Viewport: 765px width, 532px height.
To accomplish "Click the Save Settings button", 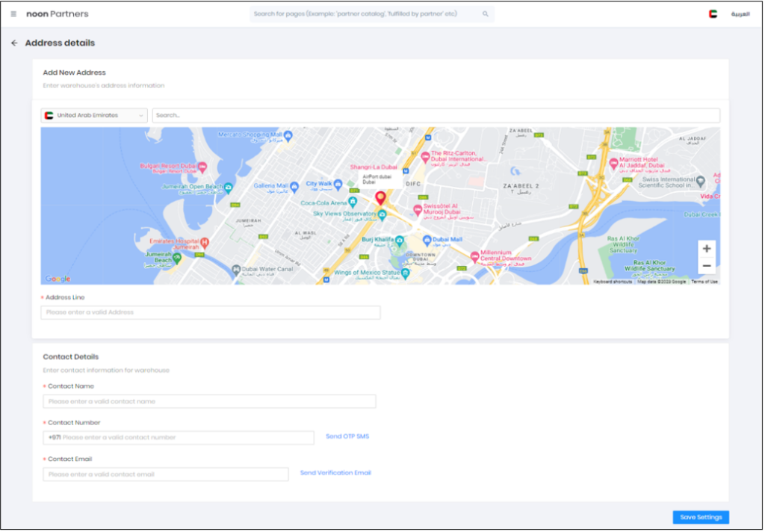I will [701, 517].
